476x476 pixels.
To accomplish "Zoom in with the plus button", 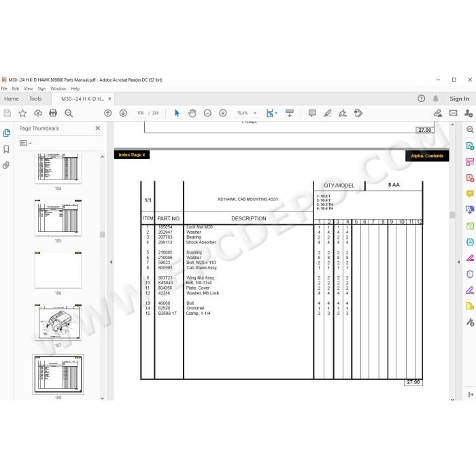I will tap(223, 114).
